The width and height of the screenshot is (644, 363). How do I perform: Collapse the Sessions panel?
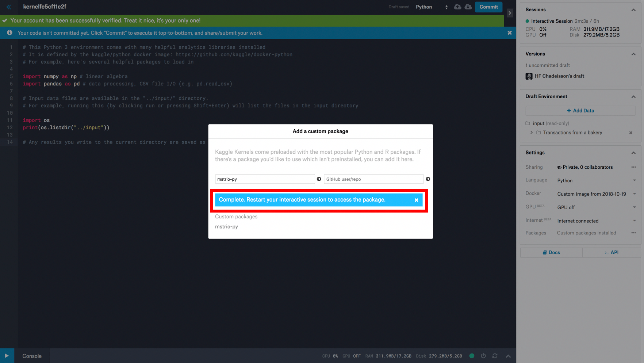coord(633,10)
